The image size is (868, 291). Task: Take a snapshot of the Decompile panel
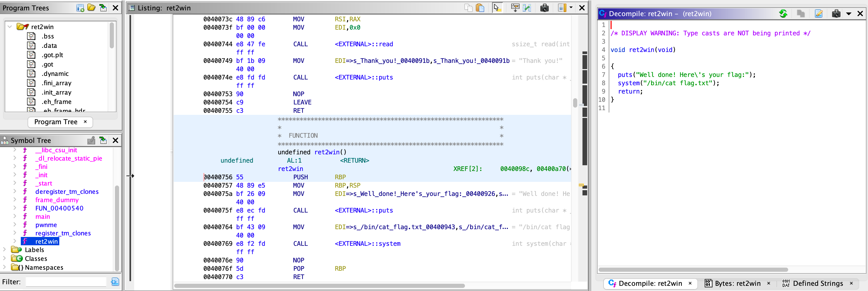click(836, 14)
